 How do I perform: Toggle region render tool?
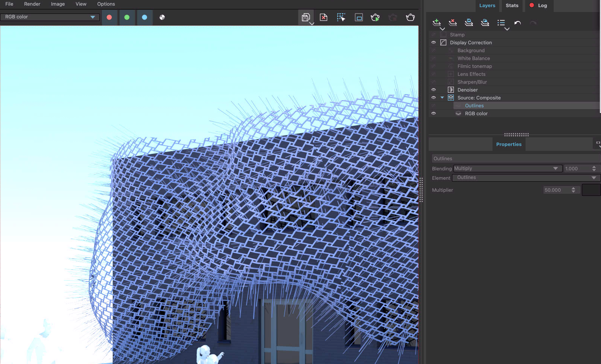[359, 17]
